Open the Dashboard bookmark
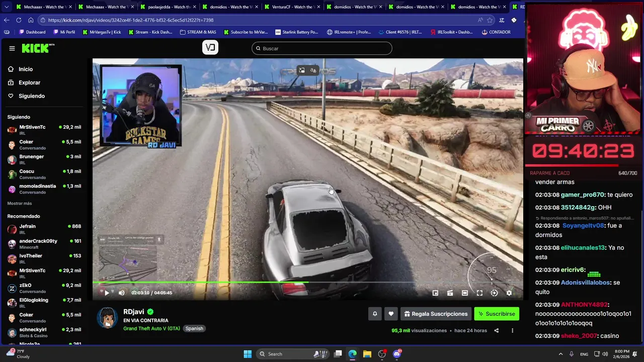The image size is (644, 362). coord(32,32)
